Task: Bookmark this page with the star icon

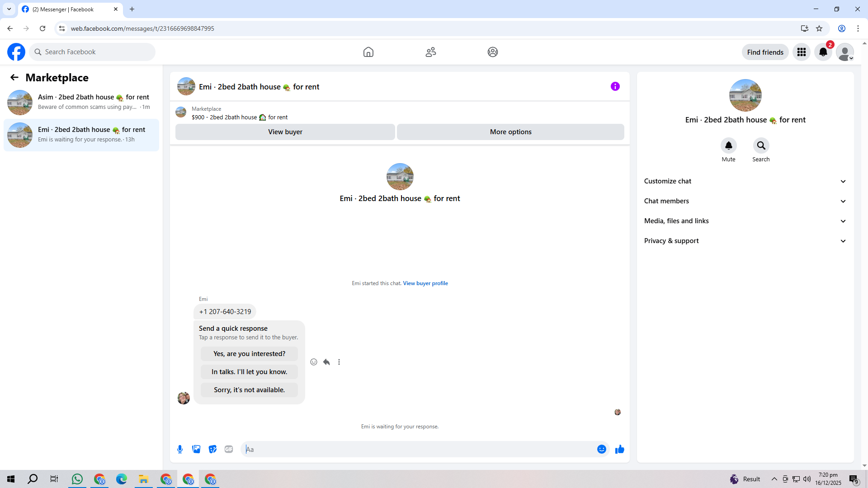Action: click(x=819, y=28)
